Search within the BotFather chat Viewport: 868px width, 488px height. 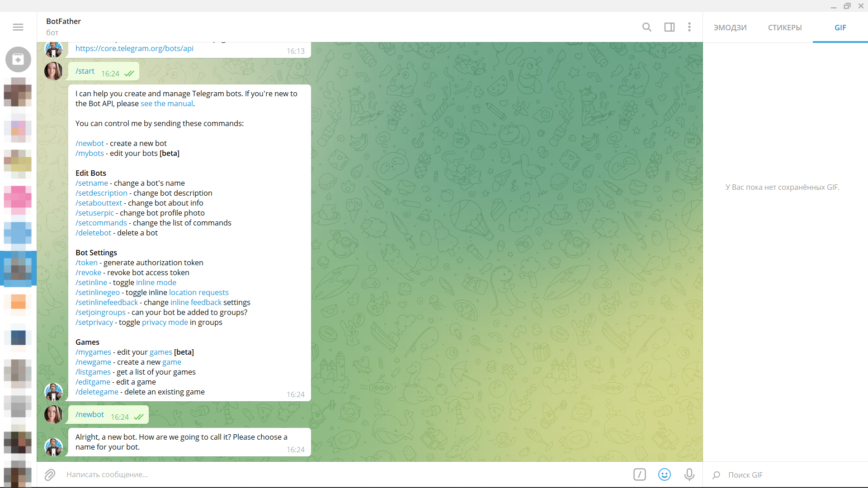tap(647, 27)
